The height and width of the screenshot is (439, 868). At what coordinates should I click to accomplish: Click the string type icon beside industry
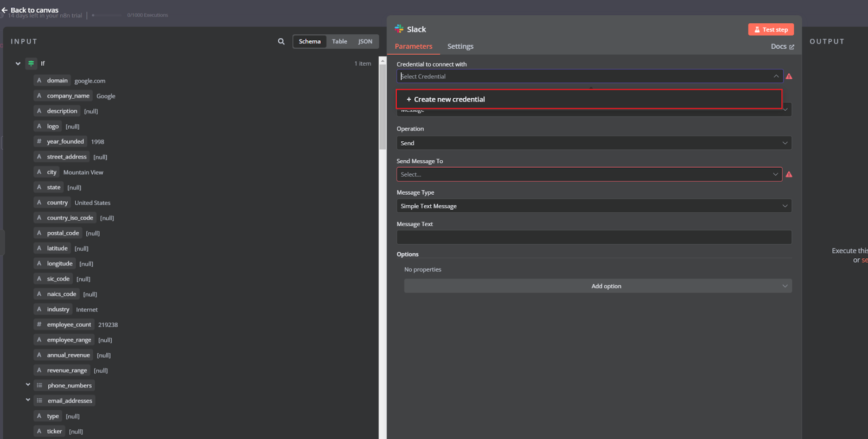pos(39,309)
